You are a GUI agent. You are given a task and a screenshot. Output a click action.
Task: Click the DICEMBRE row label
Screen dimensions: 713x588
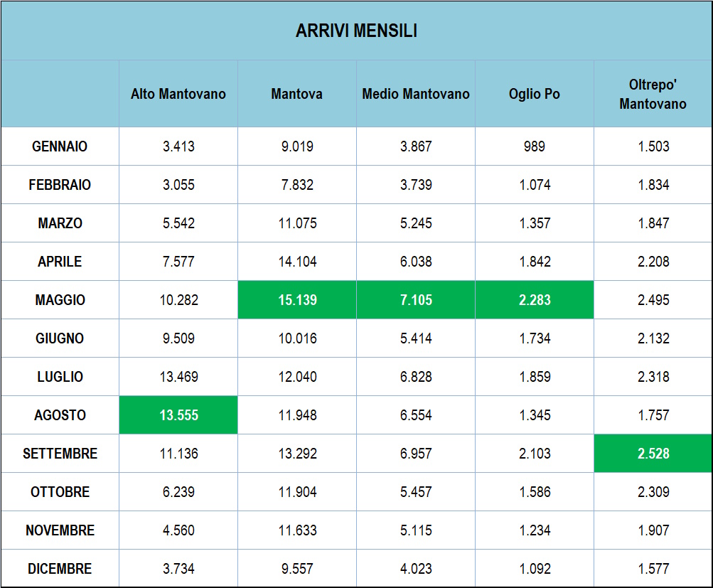(x=60, y=569)
